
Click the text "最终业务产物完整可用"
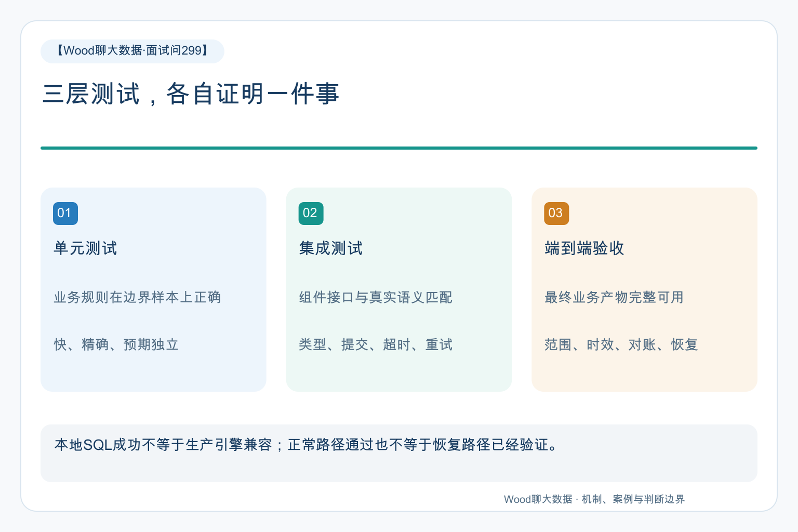[x=614, y=297]
